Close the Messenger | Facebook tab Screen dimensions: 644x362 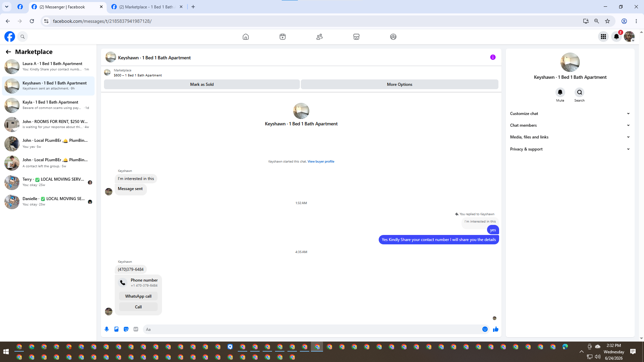click(101, 7)
